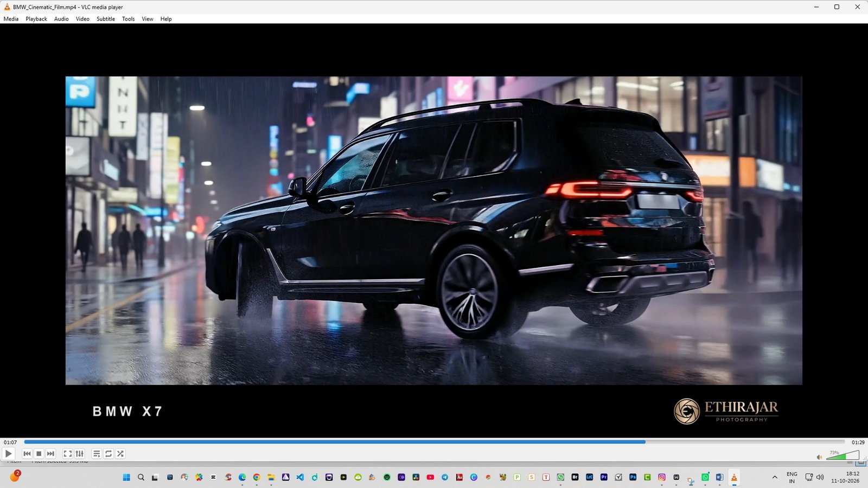
Task: Show the playlist view
Action: pyautogui.click(x=97, y=454)
